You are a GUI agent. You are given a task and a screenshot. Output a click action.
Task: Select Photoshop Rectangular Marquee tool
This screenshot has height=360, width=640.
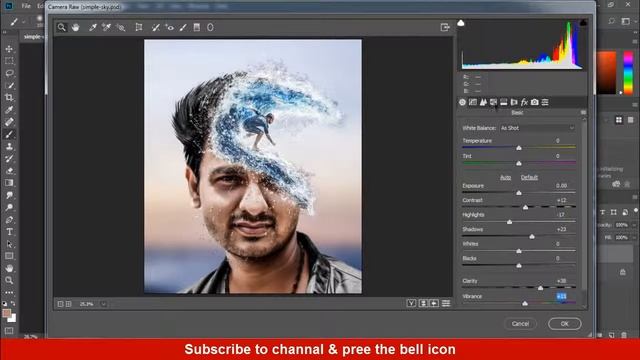pyautogui.click(x=9, y=61)
